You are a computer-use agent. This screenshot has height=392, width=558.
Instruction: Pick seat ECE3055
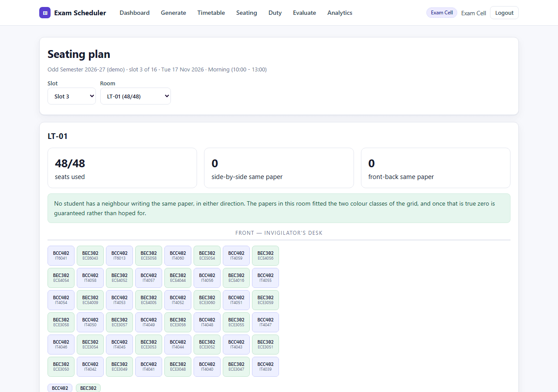[236, 322]
